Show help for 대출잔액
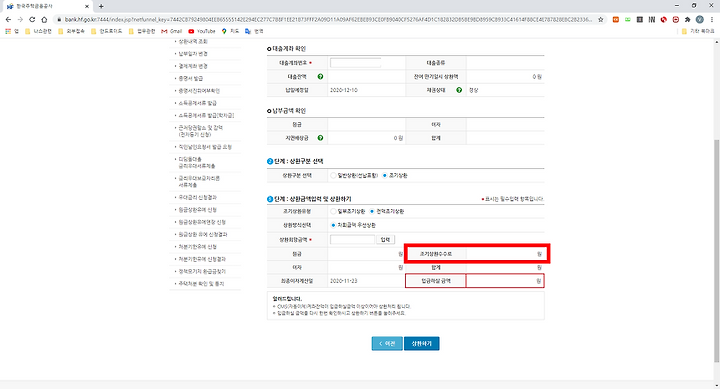 (320, 77)
